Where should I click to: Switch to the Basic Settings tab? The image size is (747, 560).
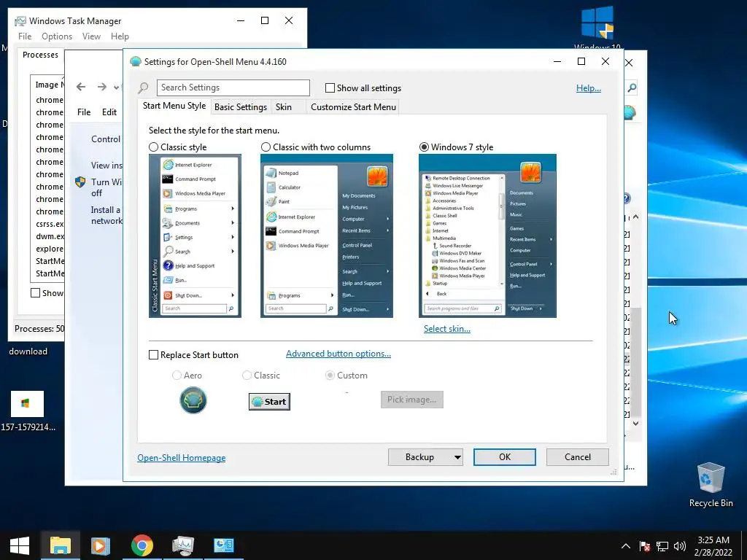[241, 107]
